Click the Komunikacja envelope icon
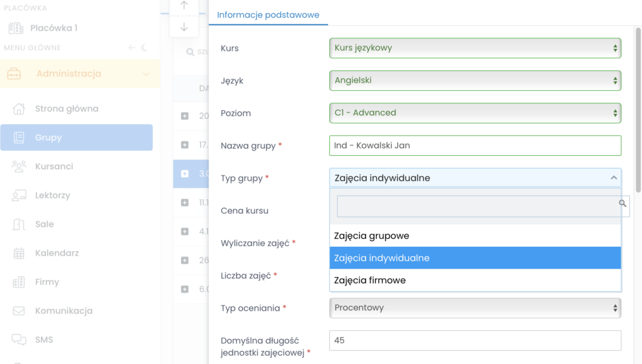The height and width of the screenshot is (364, 642). 19,311
